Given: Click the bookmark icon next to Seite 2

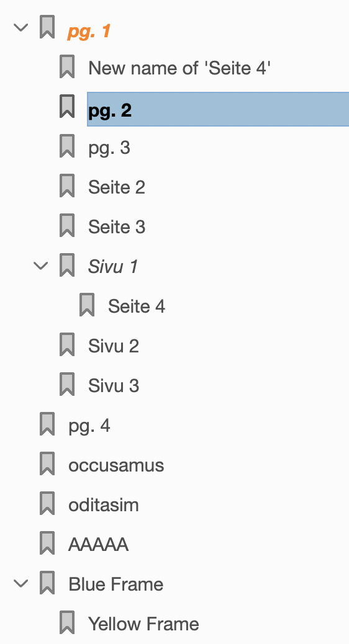Looking at the screenshot, I should pos(67,186).
